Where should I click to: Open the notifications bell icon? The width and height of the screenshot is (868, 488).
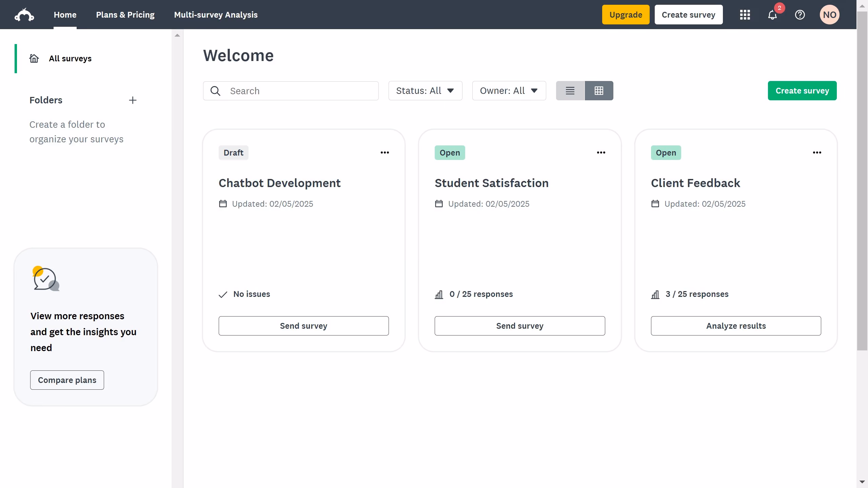(772, 15)
